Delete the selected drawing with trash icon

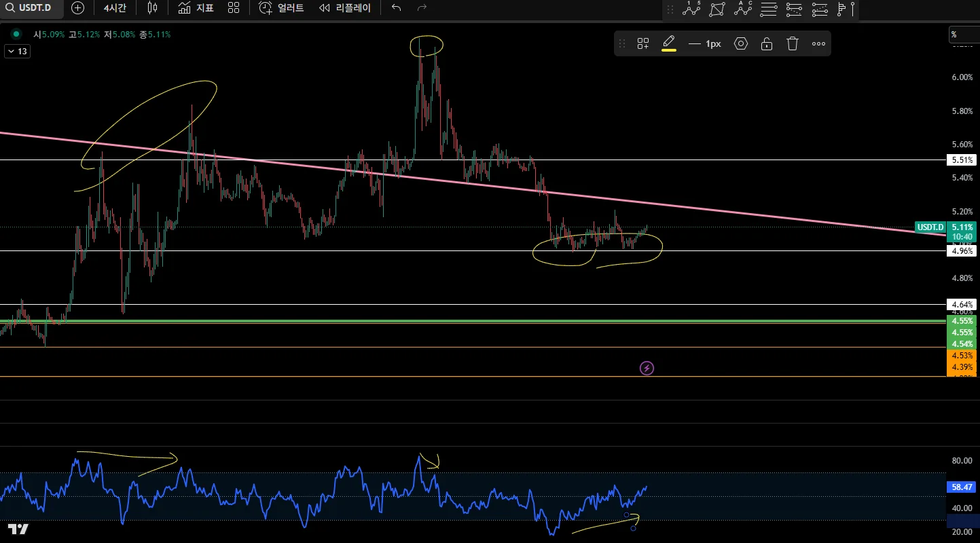click(793, 43)
